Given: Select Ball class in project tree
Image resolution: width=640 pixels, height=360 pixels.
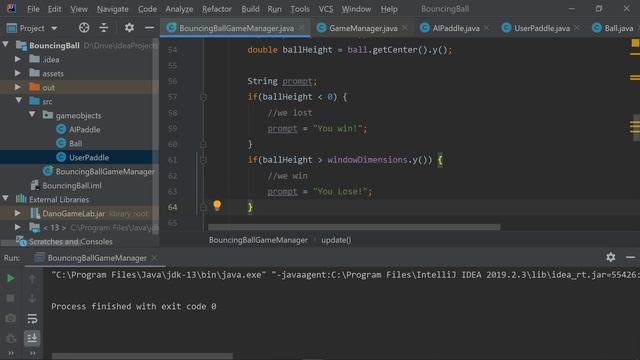Looking at the screenshot, I should click(x=76, y=143).
